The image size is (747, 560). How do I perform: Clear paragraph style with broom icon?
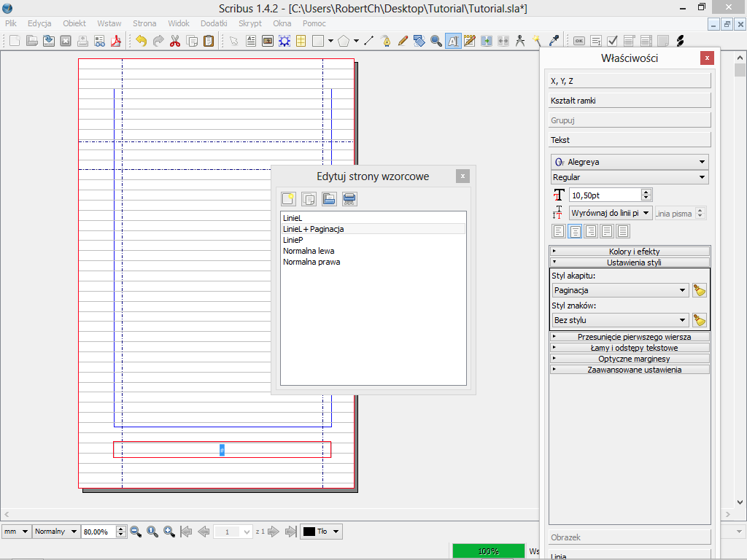coord(700,290)
